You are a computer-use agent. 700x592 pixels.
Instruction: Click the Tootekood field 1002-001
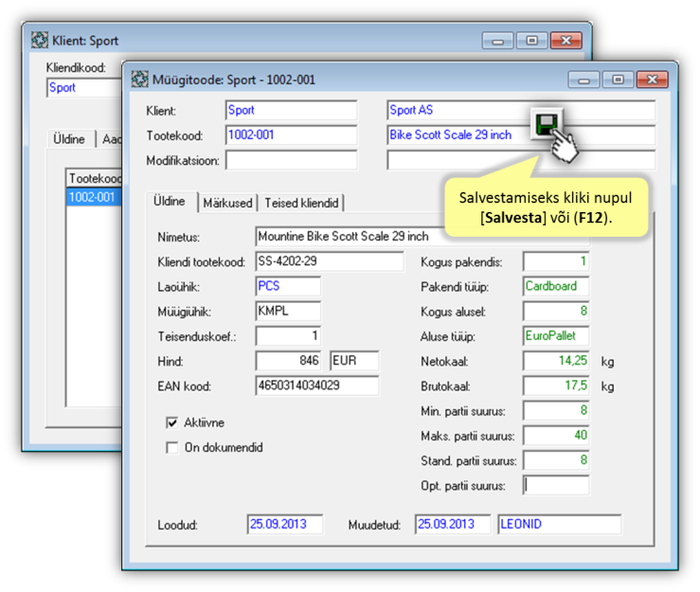coord(291,135)
